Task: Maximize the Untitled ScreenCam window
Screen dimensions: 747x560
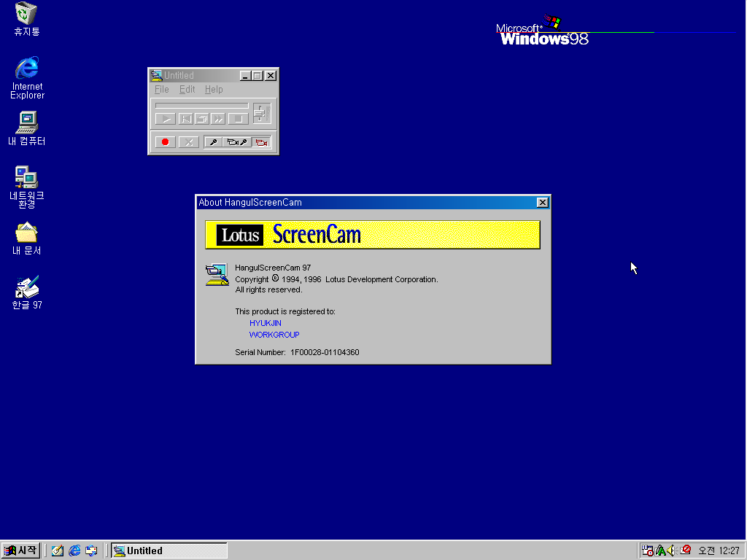Action: (x=258, y=75)
